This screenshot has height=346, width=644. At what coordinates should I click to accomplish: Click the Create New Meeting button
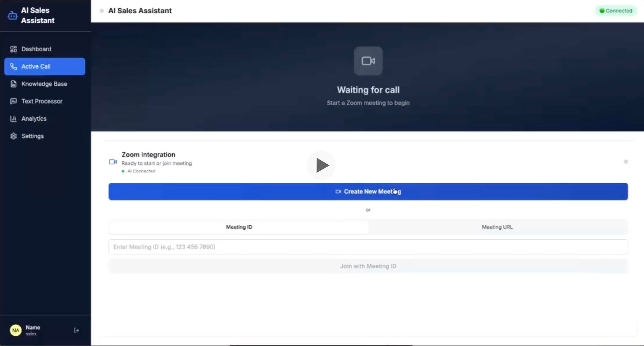click(368, 191)
